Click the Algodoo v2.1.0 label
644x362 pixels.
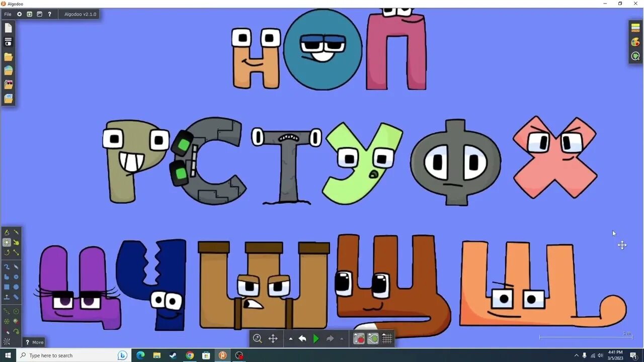click(80, 14)
